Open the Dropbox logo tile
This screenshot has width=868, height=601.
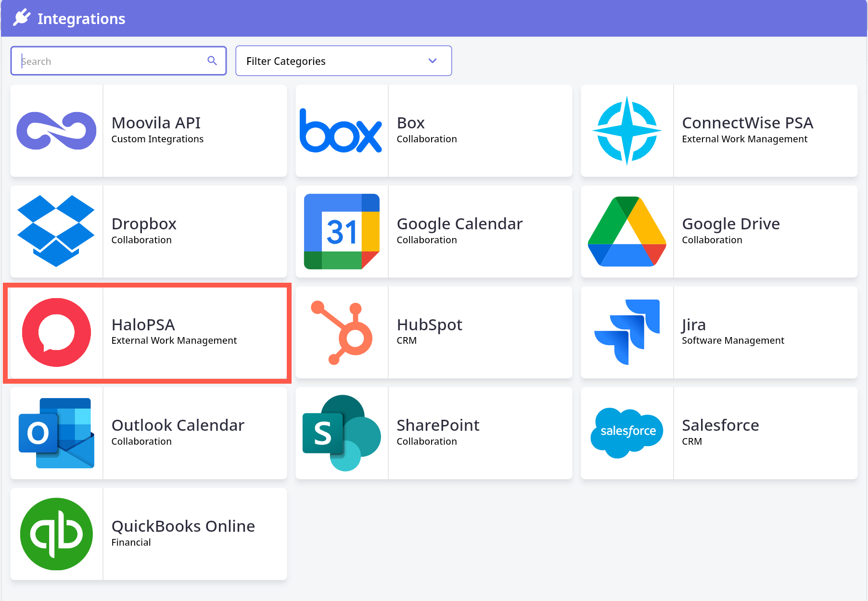[56, 231]
